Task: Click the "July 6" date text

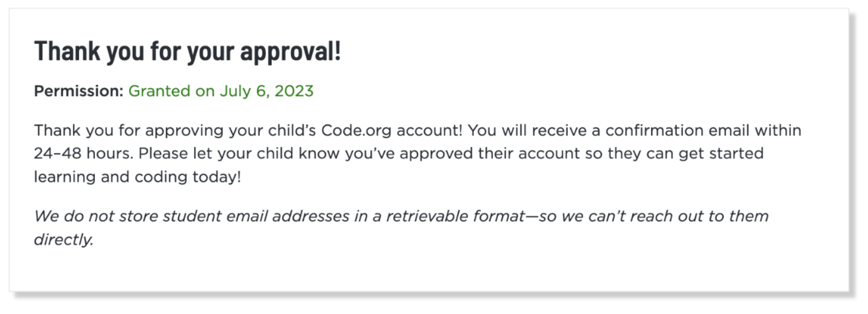Action: 243,91
